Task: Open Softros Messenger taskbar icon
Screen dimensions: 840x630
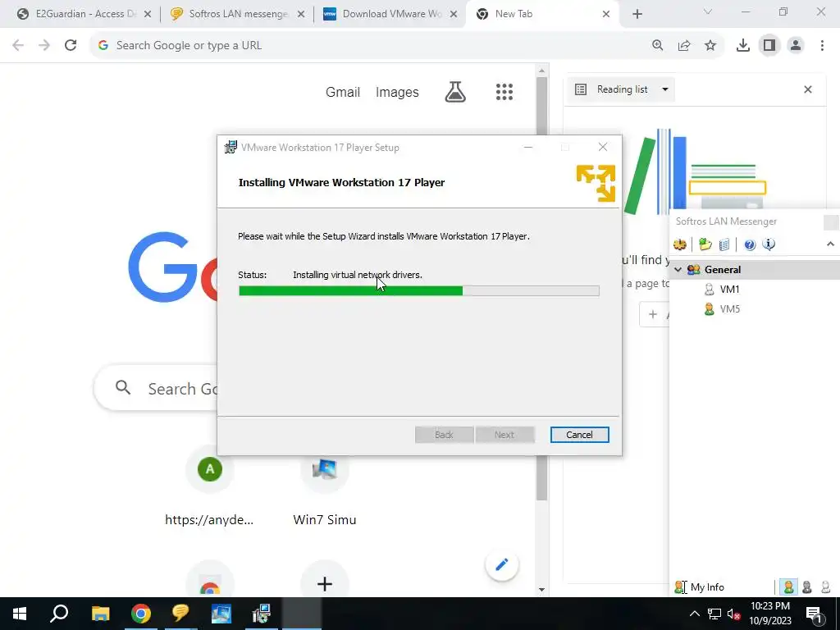Action: [180, 614]
